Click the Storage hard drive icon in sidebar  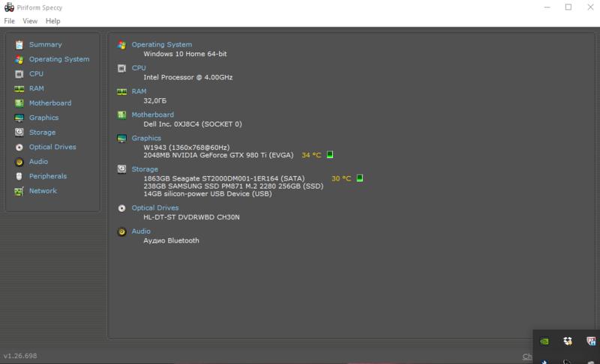[19, 132]
